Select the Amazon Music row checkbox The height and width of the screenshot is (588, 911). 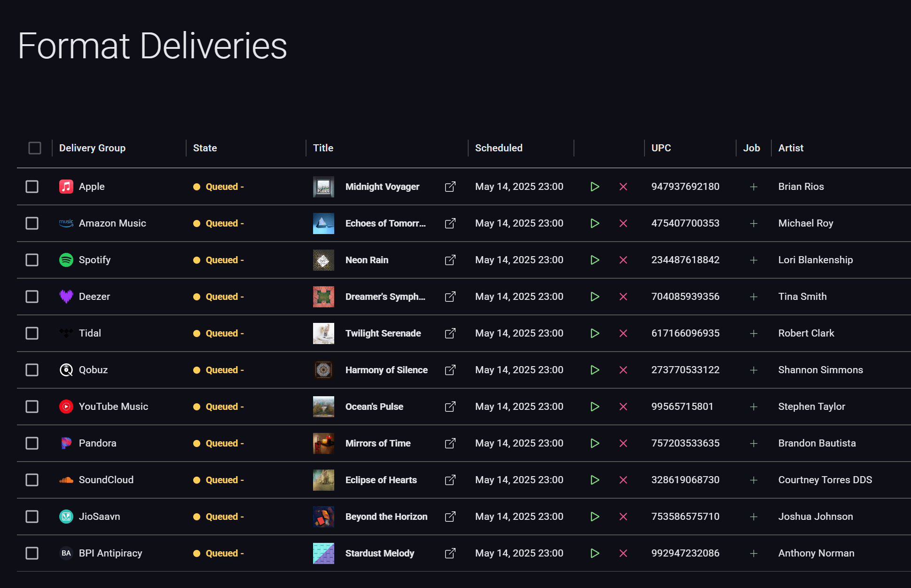[32, 223]
